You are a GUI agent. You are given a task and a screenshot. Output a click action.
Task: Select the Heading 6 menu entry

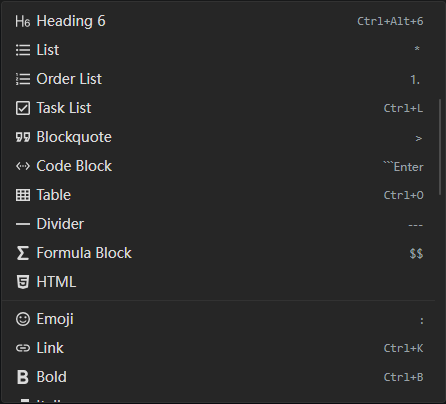pos(219,21)
